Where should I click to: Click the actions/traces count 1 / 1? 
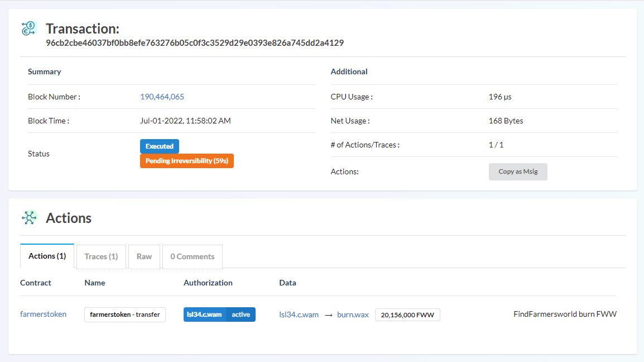tap(496, 145)
